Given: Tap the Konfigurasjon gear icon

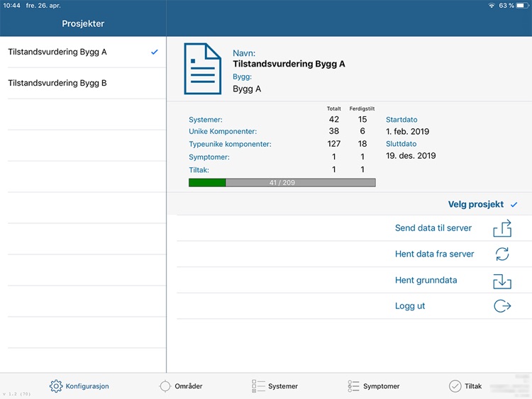Looking at the screenshot, I should tap(56, 386).
